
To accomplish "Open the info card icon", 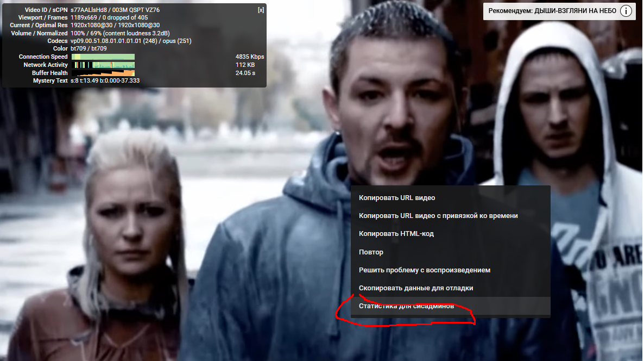I will click(x=626, y=11).
